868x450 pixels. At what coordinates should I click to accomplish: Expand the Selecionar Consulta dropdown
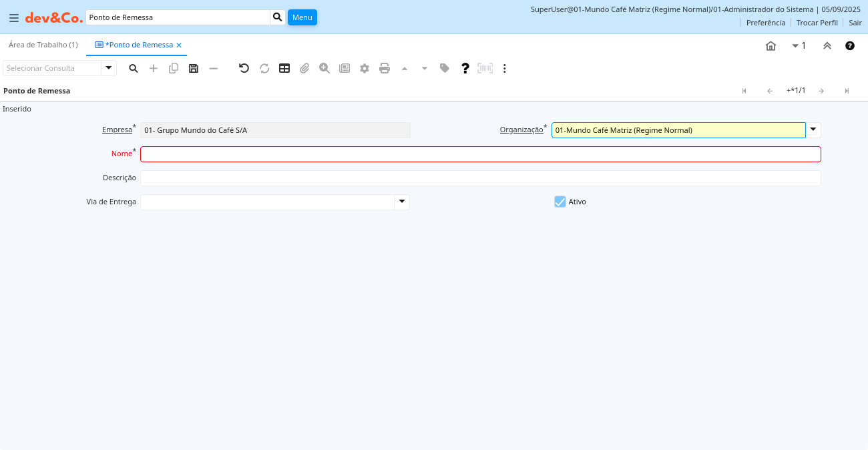[109, 68]
